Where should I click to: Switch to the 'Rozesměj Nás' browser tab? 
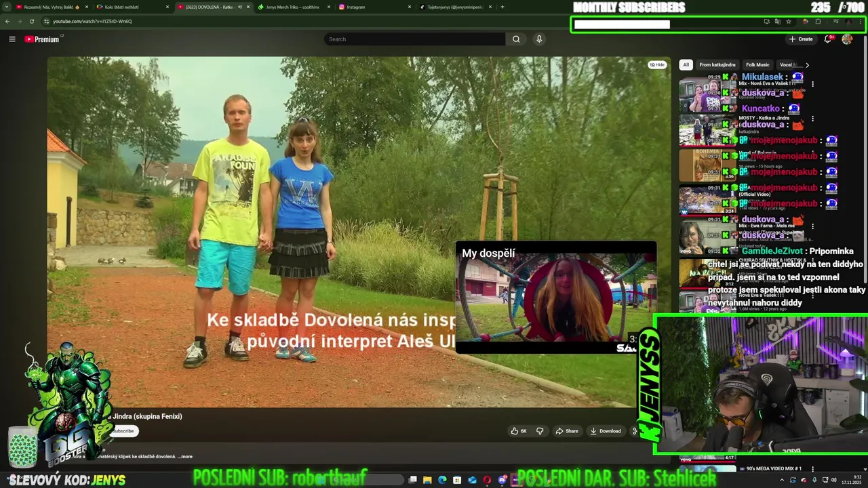(x=52, y=7)
